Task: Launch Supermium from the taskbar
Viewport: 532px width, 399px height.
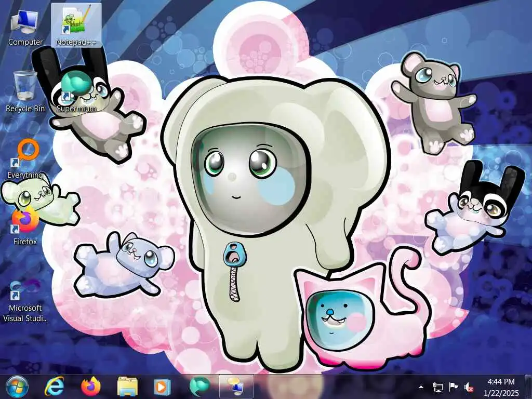Action: coord(200,387)
